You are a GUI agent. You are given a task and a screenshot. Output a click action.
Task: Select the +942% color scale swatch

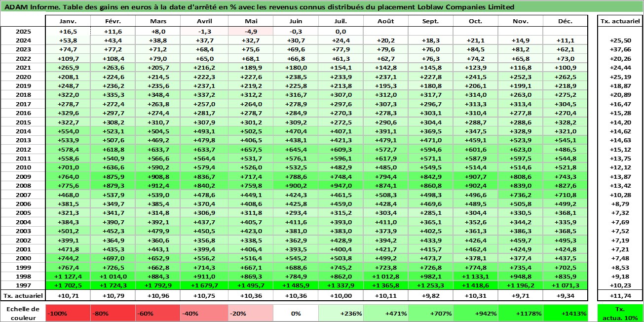pos(475,313)
